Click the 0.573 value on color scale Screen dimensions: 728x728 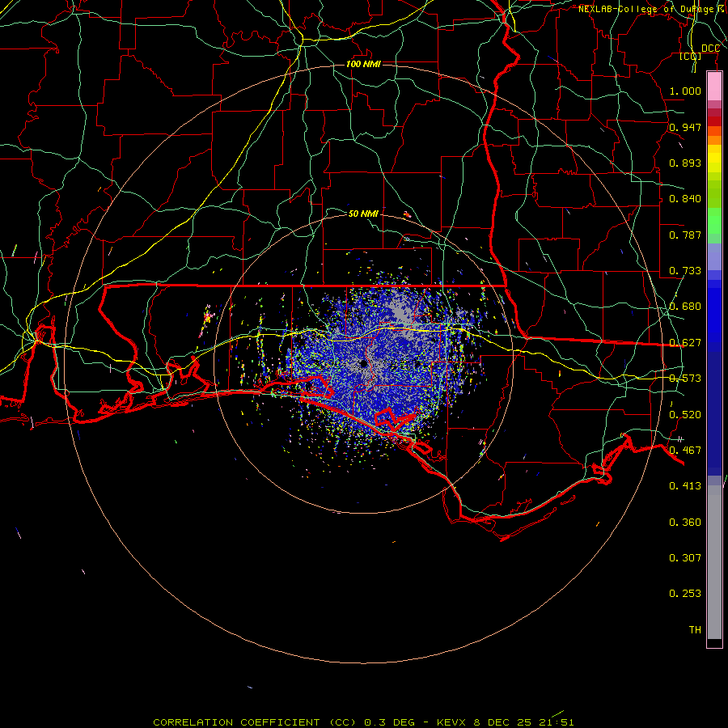tap(685, 378)
